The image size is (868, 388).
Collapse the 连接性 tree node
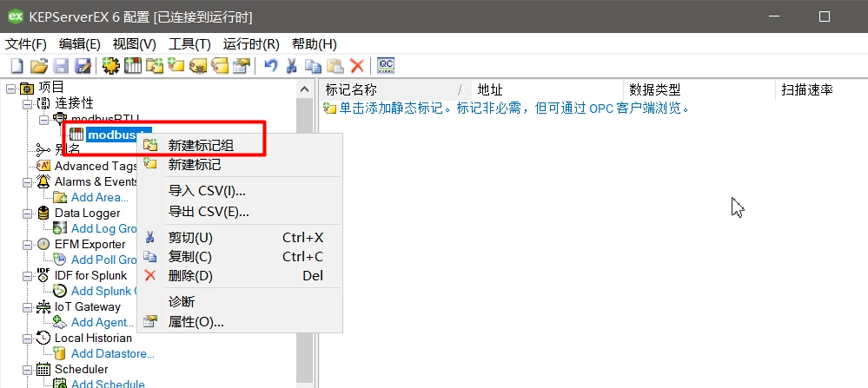tap(28, 103)
